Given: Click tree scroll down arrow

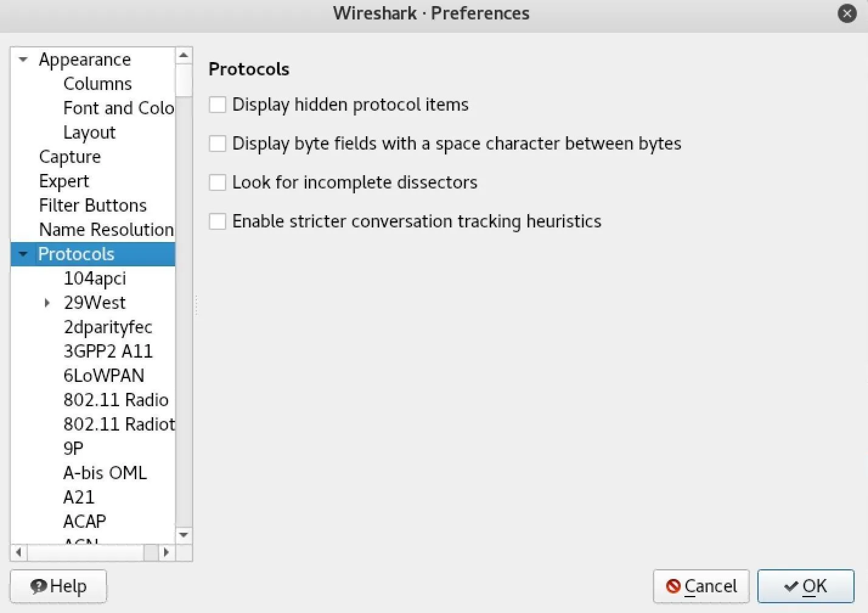Looking at the screenshot, I should click(184, 535).
